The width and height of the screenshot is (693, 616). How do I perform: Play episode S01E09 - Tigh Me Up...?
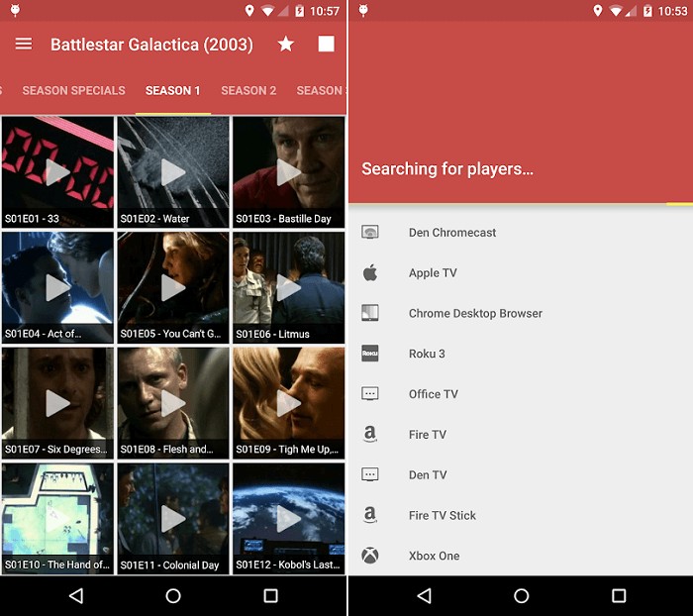pyautogui.click(x=289, y=403)
